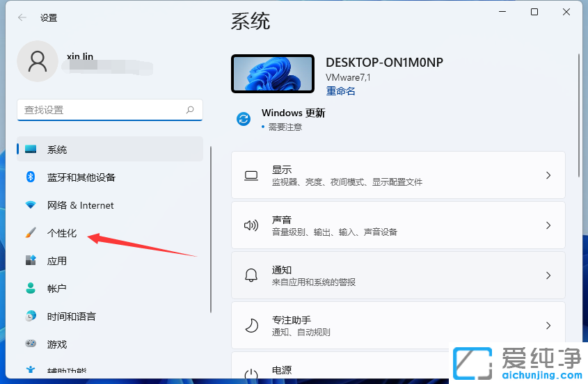Click the Windows Update sync icon
The height and width of the screenshot is (384, 588).
coord(244,119)
